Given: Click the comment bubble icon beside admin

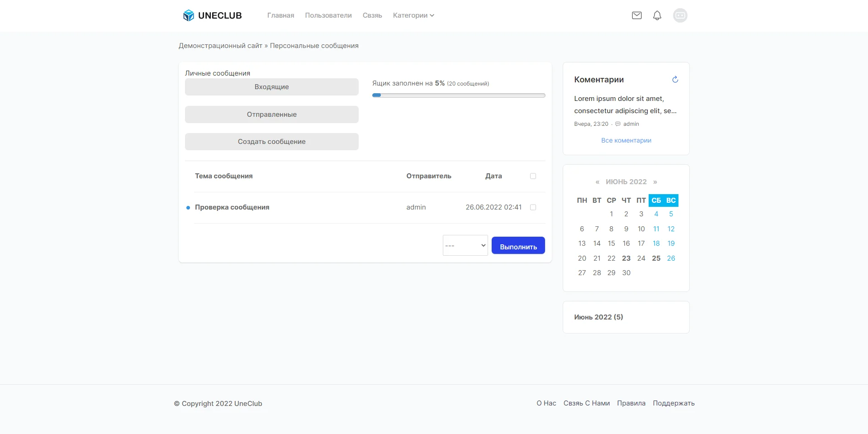Looking at the screenshot, I should (618, 124).
